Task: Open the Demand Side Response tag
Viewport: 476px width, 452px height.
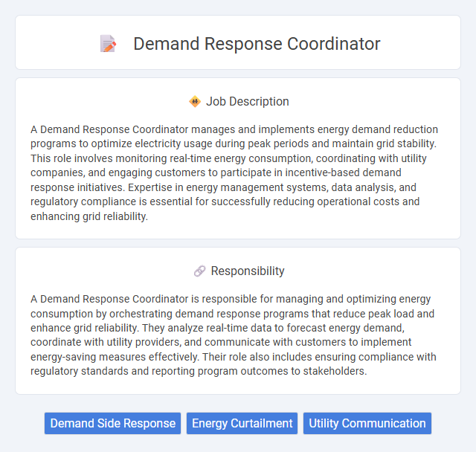Action: [x=112, y=423]
